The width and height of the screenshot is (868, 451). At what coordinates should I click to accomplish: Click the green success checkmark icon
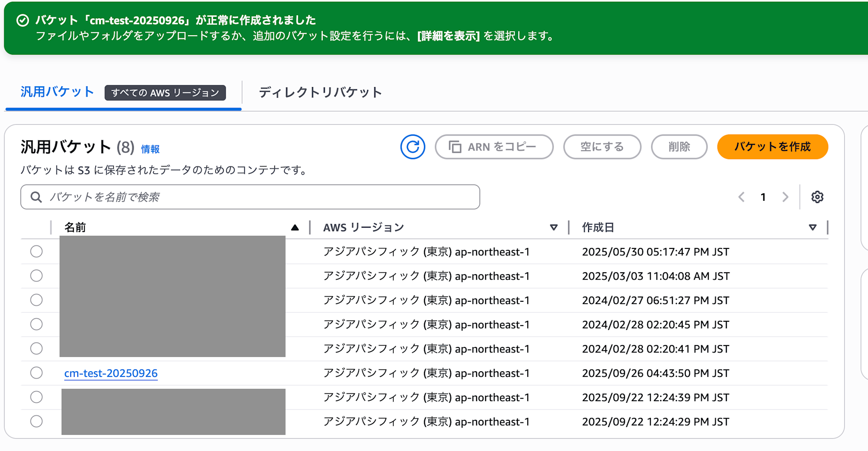click(x=23, y=20)
